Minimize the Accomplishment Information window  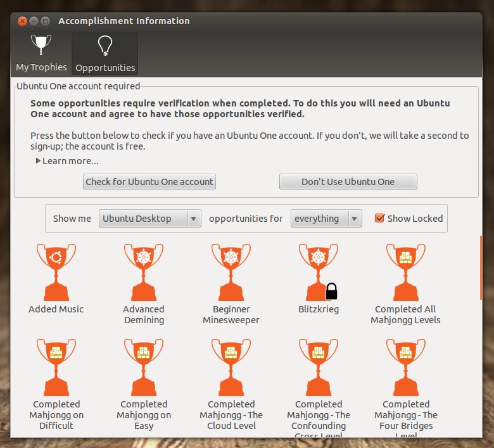[x=34, y=21]
